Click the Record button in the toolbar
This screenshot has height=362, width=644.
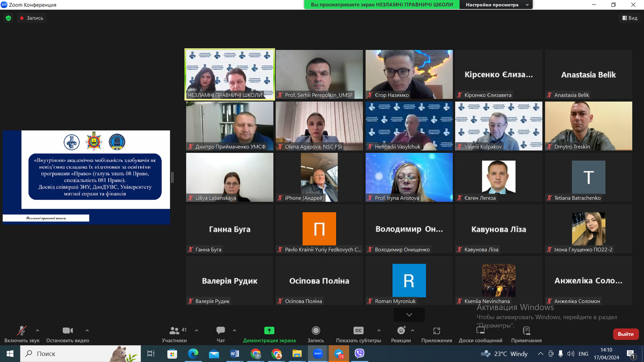pyautogui.click(x=316, y=334)
